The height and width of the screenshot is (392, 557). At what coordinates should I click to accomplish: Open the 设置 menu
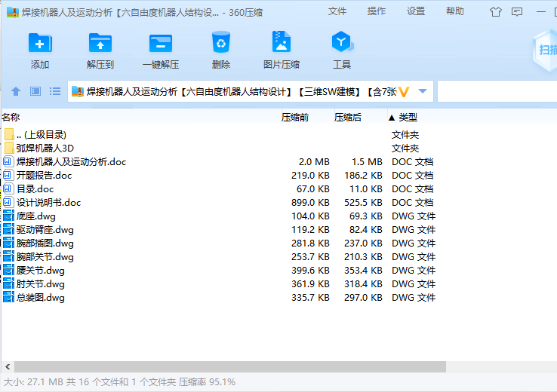pos(416,11)
